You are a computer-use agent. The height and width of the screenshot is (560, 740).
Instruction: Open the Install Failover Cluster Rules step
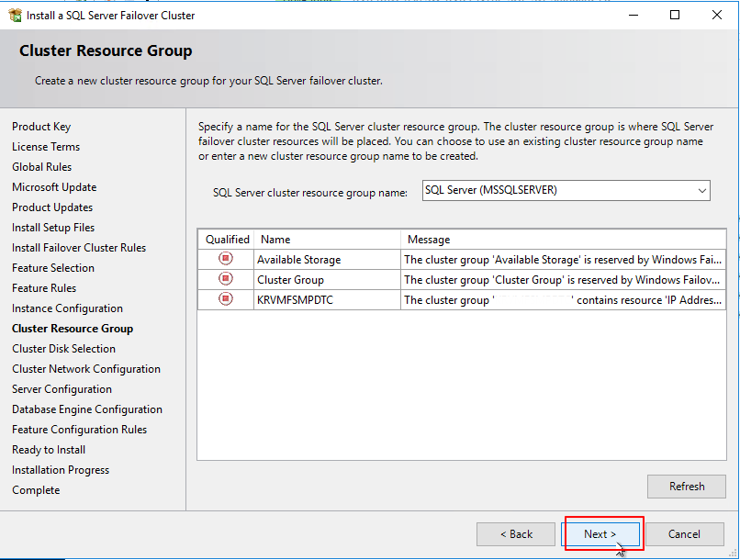tap(79, 248)
